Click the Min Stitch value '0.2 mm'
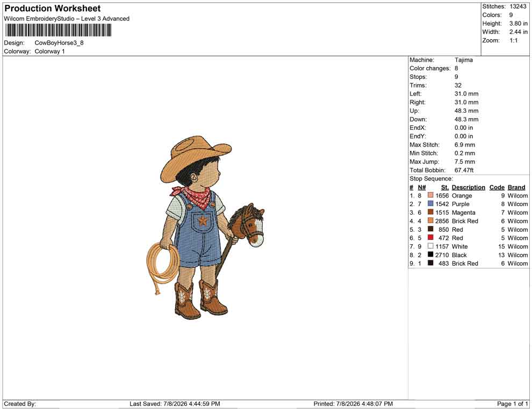532x409 pixels. point(465,153)
